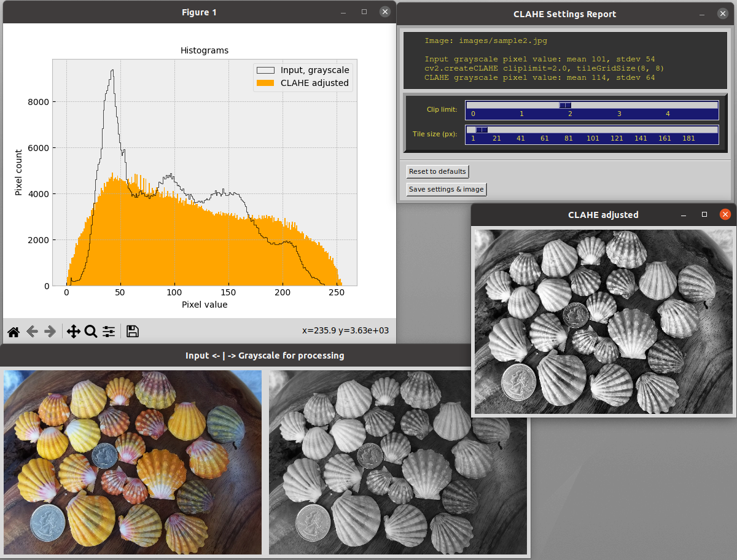Go back to previous plot view

[32, 332]
